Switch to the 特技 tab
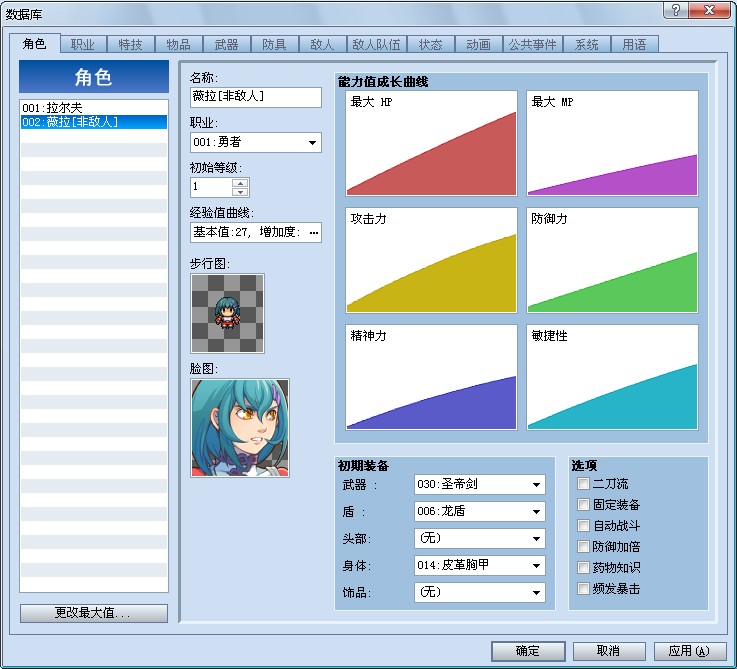The width and height of the screenshot is (737, 669). click(x=131, y=45)
